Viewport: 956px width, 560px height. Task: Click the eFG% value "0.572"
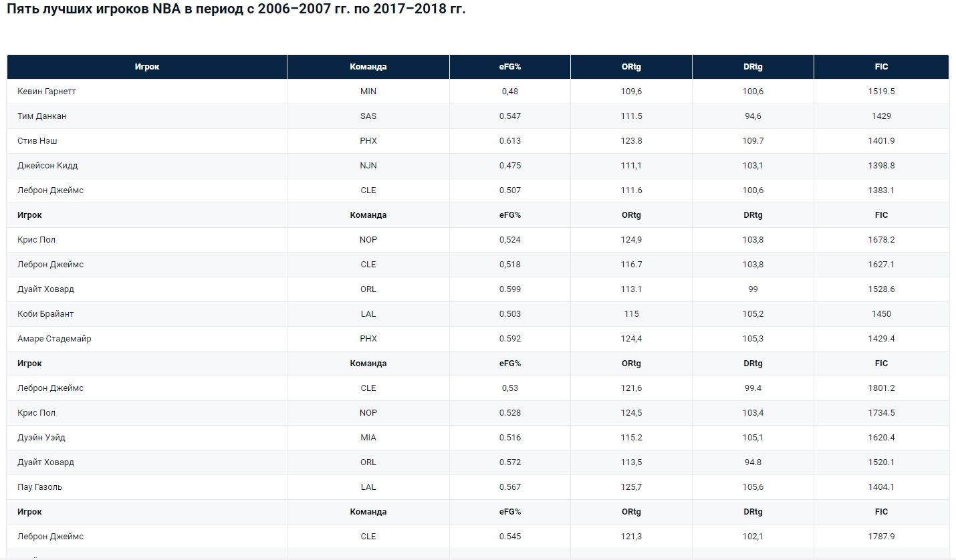[510, 462]
